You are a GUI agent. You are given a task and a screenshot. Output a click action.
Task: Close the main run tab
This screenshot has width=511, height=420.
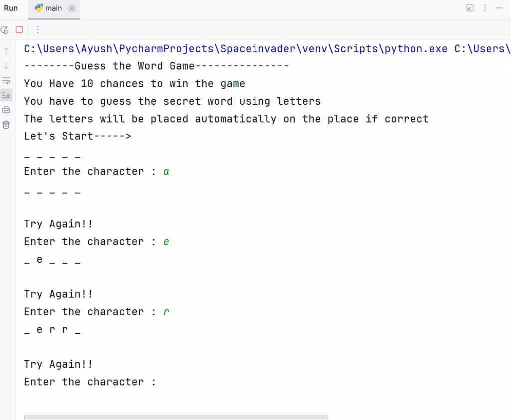pyautogui.click(x=72, y=8)
